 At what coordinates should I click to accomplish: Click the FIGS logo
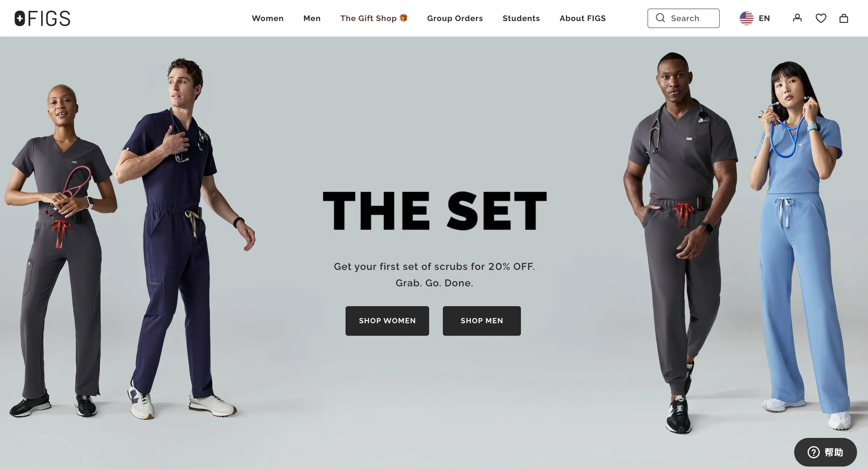[x=42, y=18]
